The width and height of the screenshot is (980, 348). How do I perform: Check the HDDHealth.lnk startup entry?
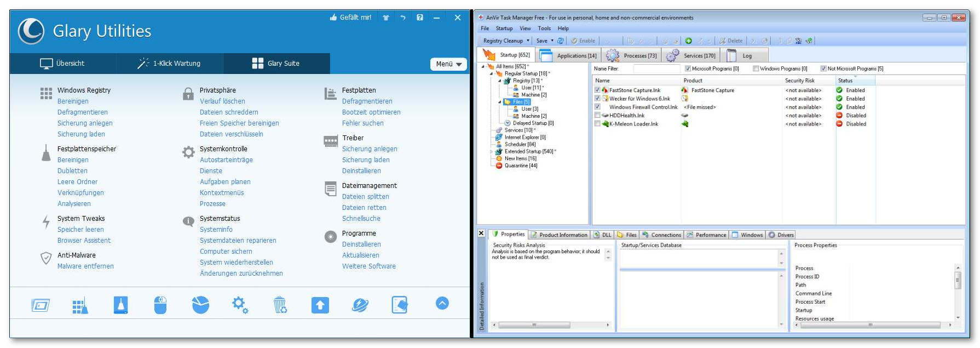(x=597, y=116)
